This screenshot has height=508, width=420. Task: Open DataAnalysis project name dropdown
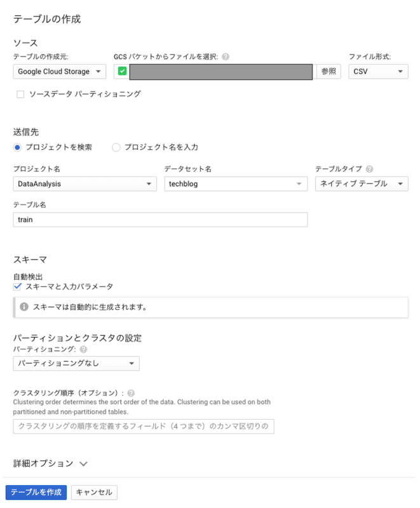point(85,184)
